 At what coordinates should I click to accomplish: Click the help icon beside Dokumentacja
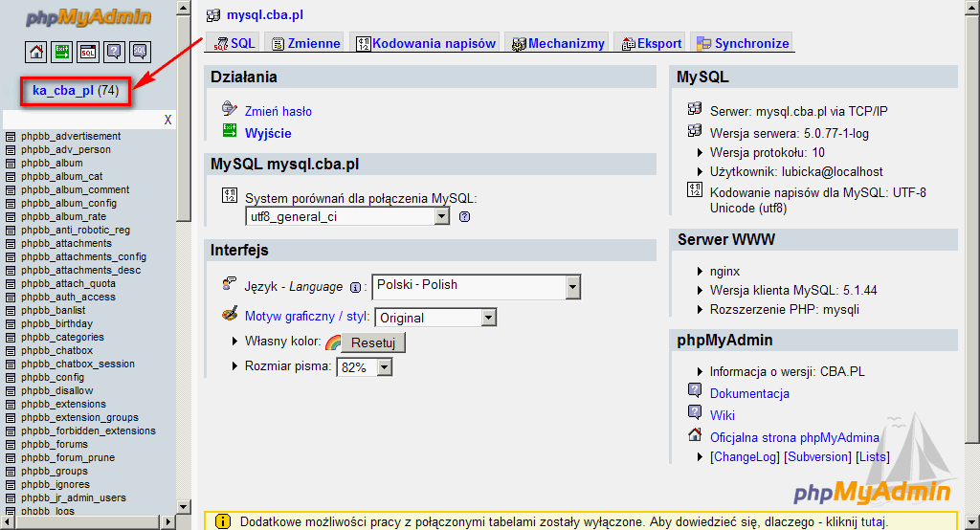point(695,390)
